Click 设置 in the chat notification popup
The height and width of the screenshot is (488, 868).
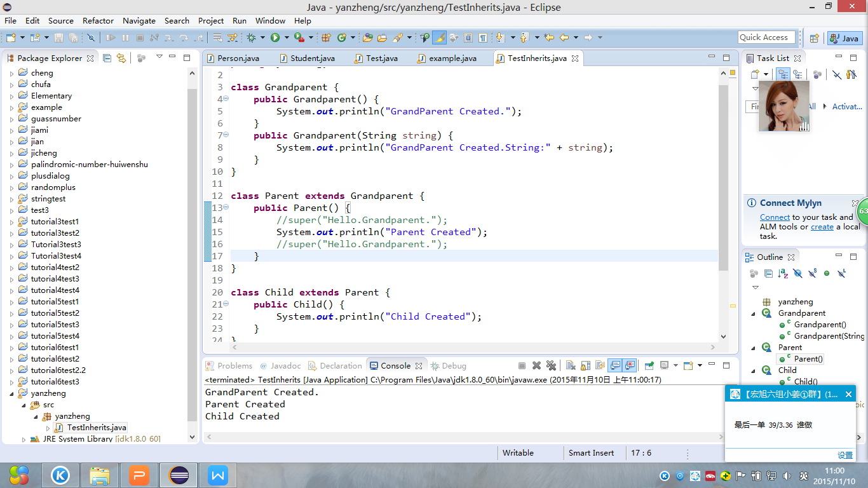pos(845,456)
